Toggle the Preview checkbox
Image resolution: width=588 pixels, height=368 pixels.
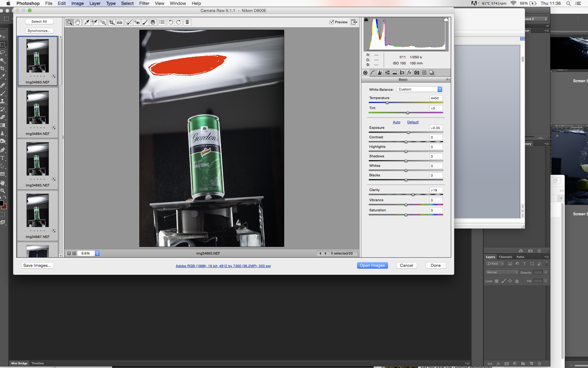(332, 22)
